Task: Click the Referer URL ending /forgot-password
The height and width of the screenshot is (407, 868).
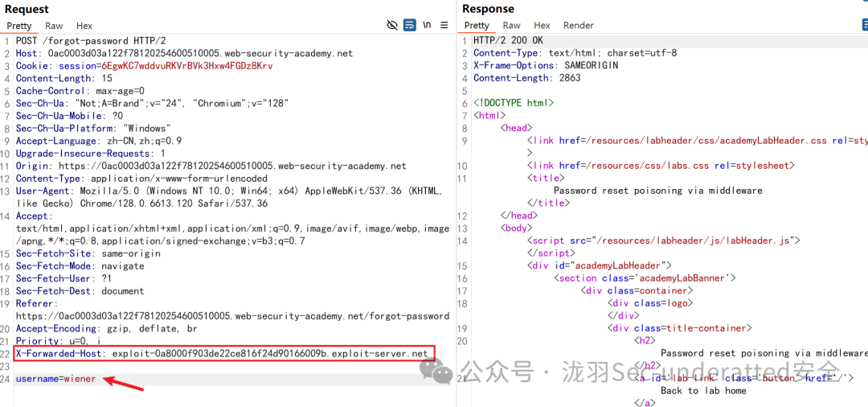Action: pos(232,316)
